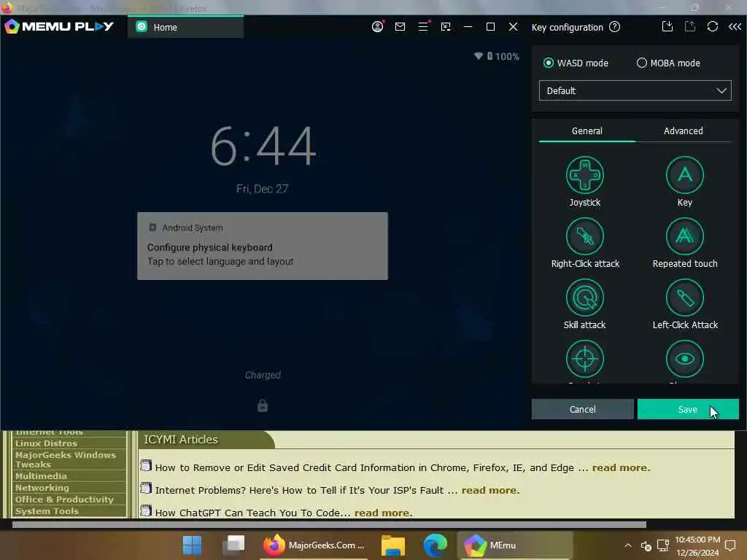Open the MEmu hamburger menu
747x560 pixels.
423,27
